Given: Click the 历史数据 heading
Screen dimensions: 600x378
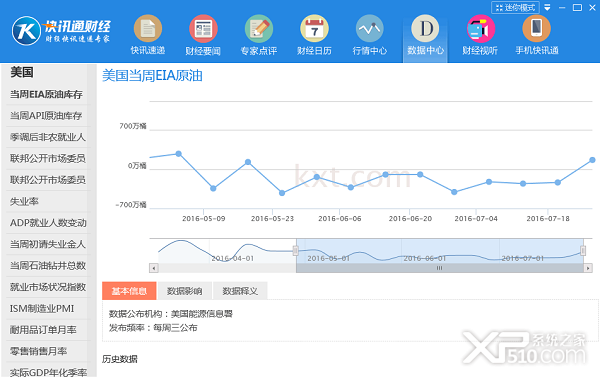Looking at the screenshot, I should coord(120,359).
